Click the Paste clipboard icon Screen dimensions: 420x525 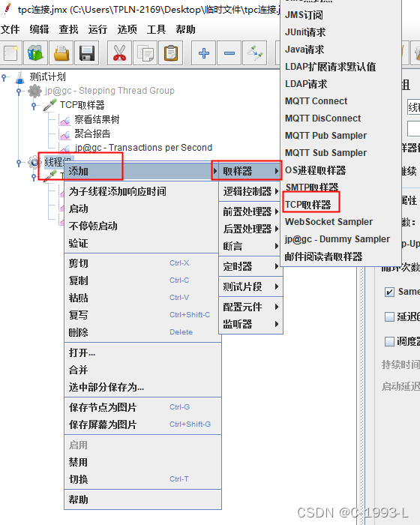[x=171, y=53]
